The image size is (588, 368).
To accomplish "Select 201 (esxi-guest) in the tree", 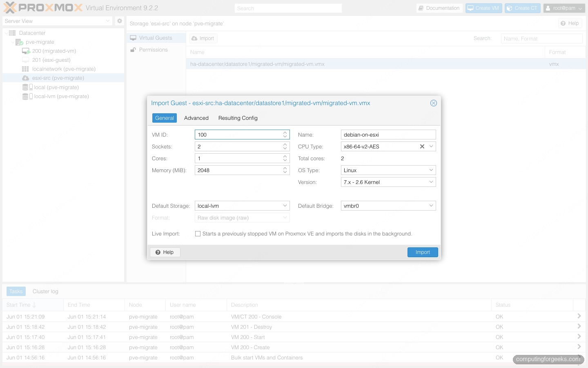I will tap(63, 60).
